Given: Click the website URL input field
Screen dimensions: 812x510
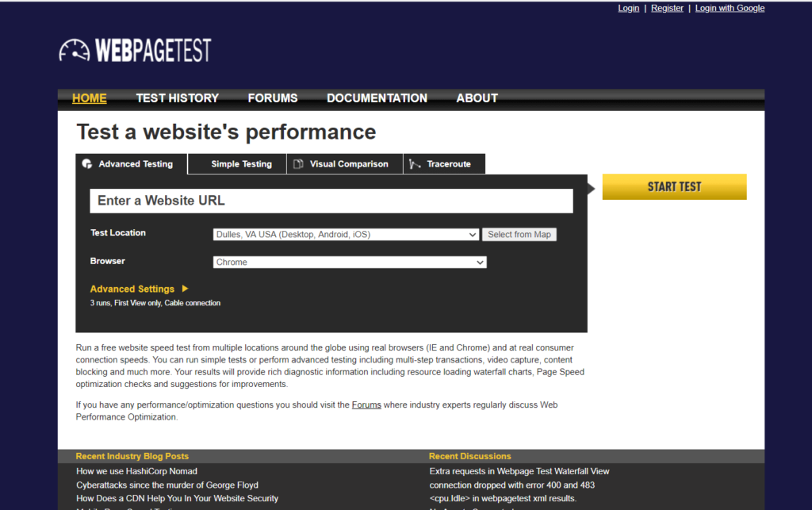Looking at the screenshot, I should coord(331,201).
